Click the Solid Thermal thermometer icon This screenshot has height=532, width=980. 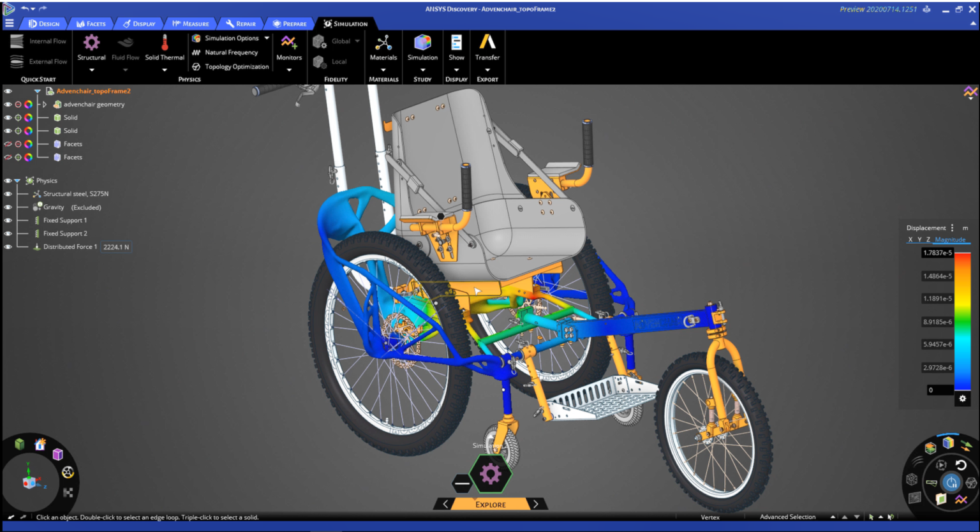coord(165,43)
